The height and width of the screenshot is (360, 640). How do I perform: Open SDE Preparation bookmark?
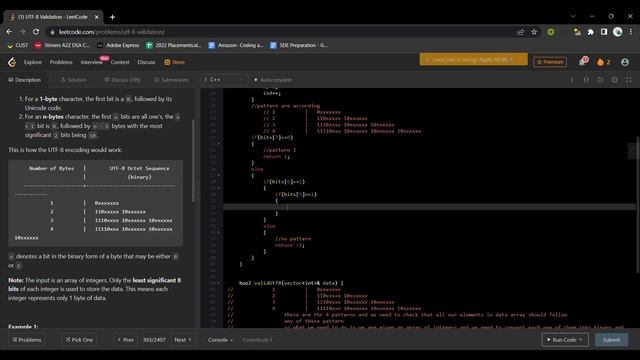coord(299,45)
